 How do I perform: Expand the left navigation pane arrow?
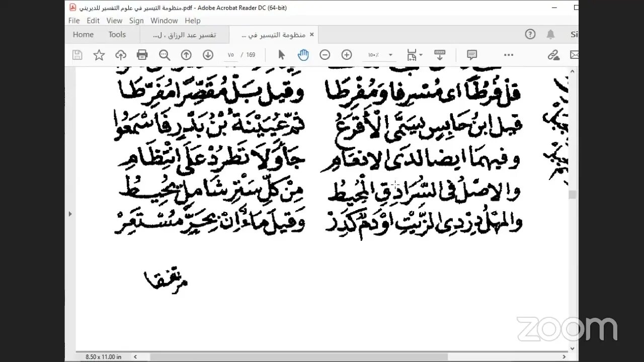tap(70, 214)
